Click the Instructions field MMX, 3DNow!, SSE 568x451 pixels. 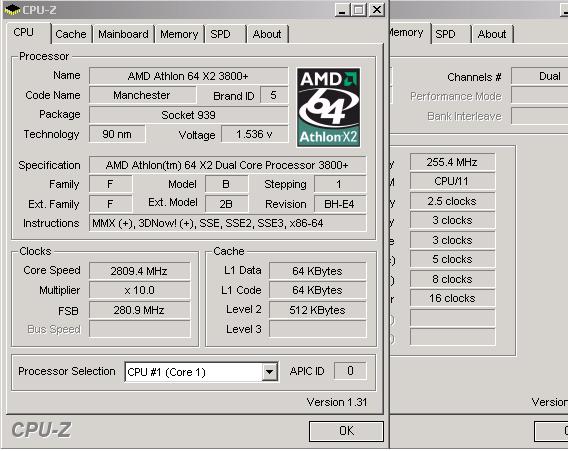(227, 223)
